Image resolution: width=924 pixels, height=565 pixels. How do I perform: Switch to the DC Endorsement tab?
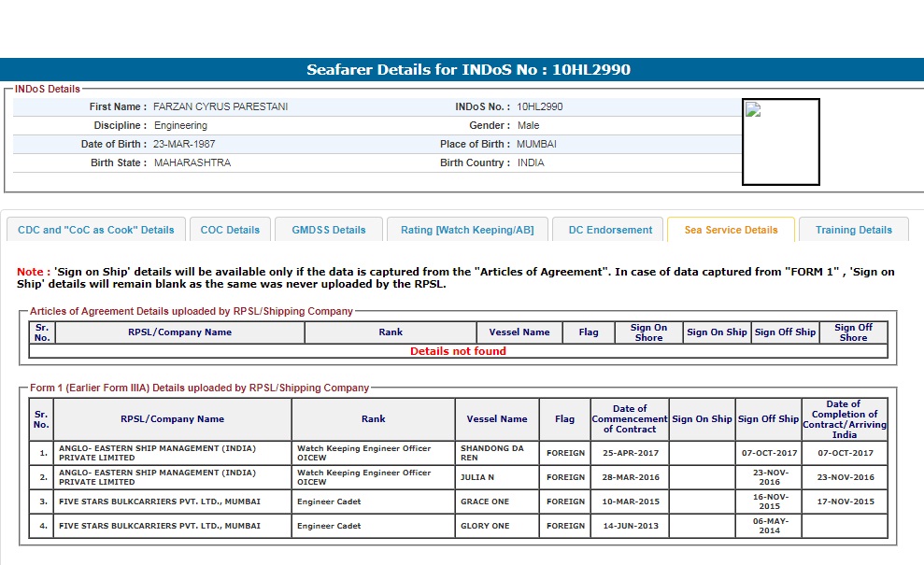[x=610, y=230]
